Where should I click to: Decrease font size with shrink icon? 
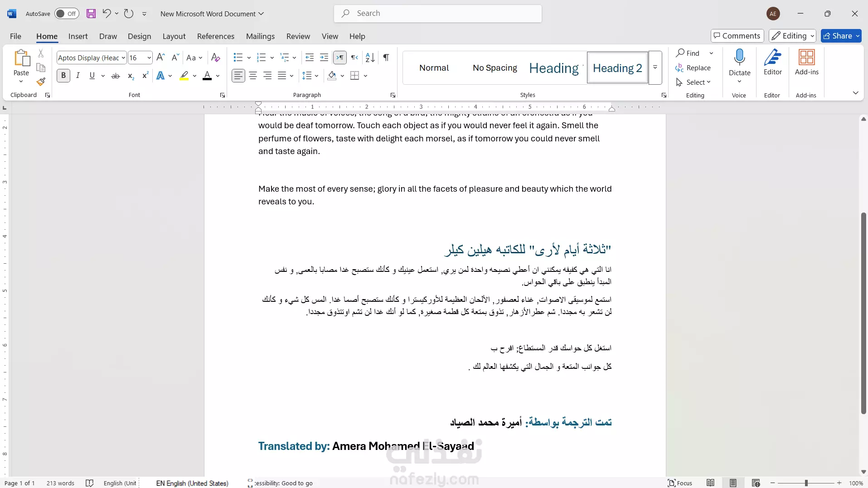tap(175, 57)
